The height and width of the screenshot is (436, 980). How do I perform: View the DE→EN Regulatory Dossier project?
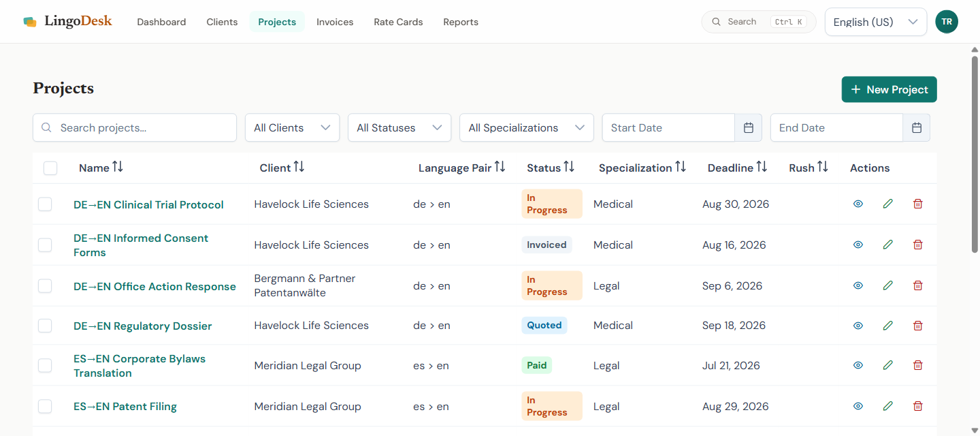coord(858,326)
